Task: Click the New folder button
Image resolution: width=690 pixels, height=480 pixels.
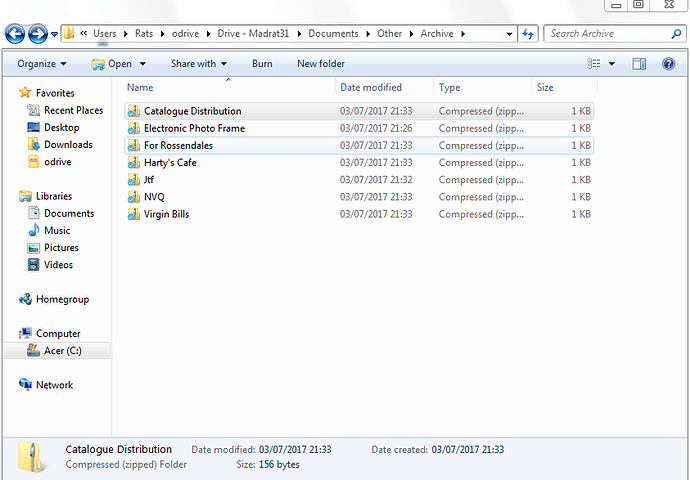Action: (320, 64)
